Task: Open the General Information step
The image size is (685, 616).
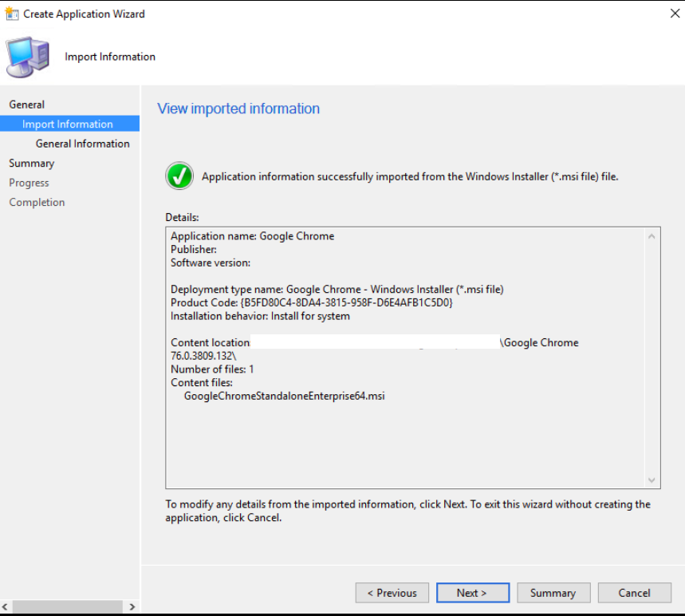Action: pyautogui.click(x=83, y=144)
